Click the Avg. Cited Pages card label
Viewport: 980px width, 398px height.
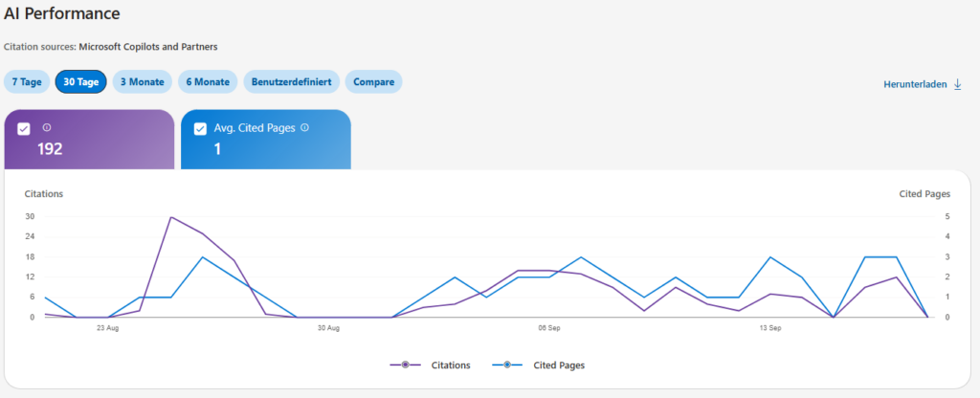255,128
